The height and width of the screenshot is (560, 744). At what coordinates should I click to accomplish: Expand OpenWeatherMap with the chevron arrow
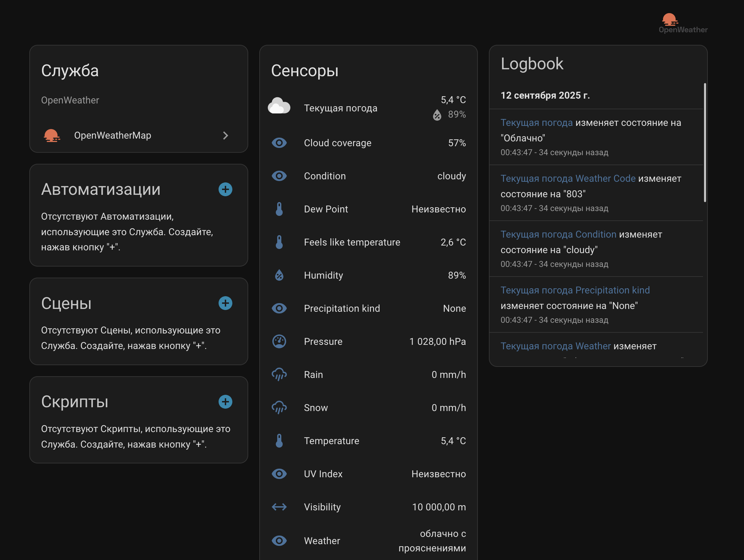tap(225, 136)
